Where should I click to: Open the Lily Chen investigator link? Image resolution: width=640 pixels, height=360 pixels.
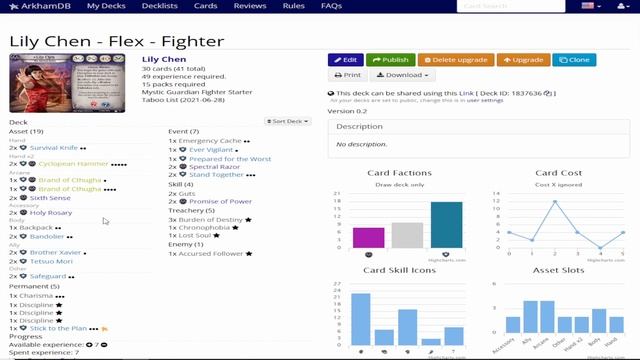pos(164,59)
